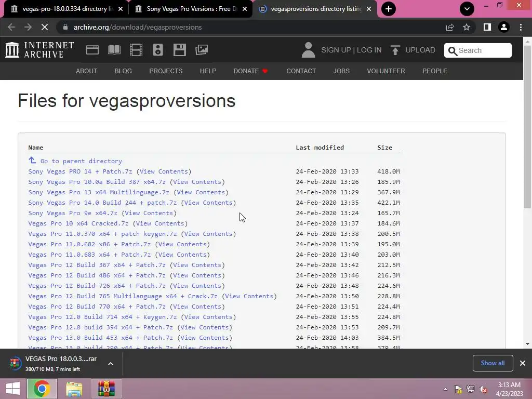Open Chrome three-dot menu
This screenshot has width=532, height=399.
click(521, 27)
